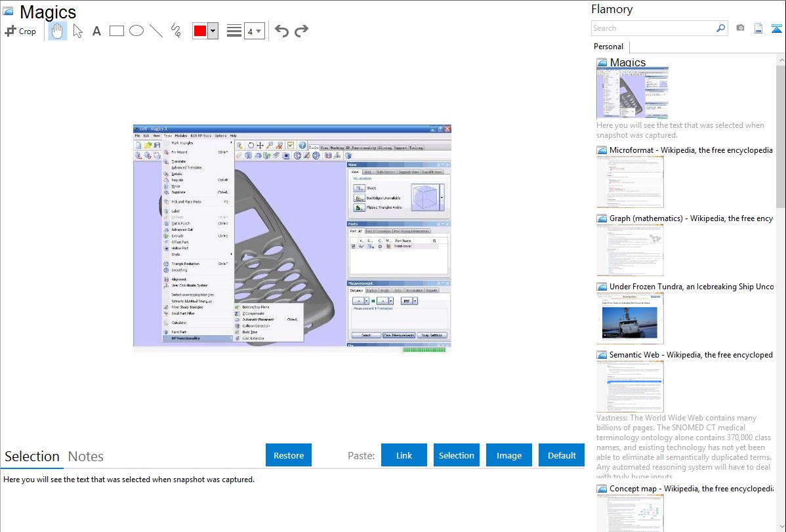Click the icon beside the Semantic Web title
The height and width of the screenshot is (532, 786).
click(602, 355)
